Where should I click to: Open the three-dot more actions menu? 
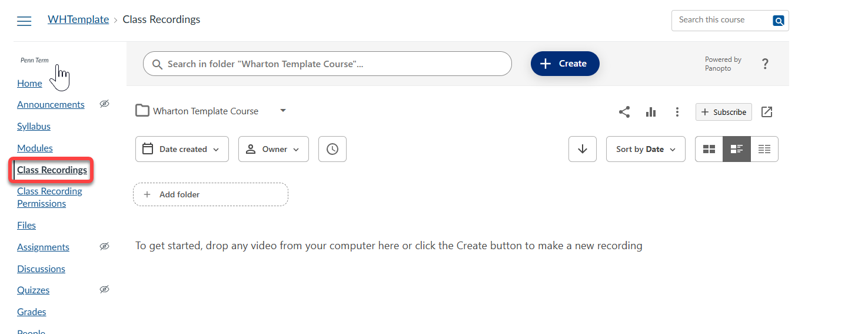677,112
